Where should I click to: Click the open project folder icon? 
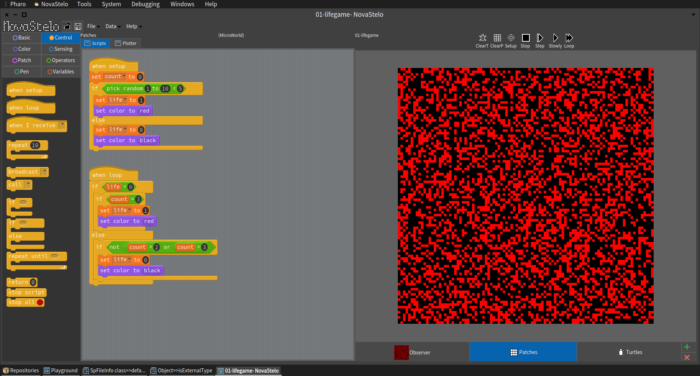point(67,26)
